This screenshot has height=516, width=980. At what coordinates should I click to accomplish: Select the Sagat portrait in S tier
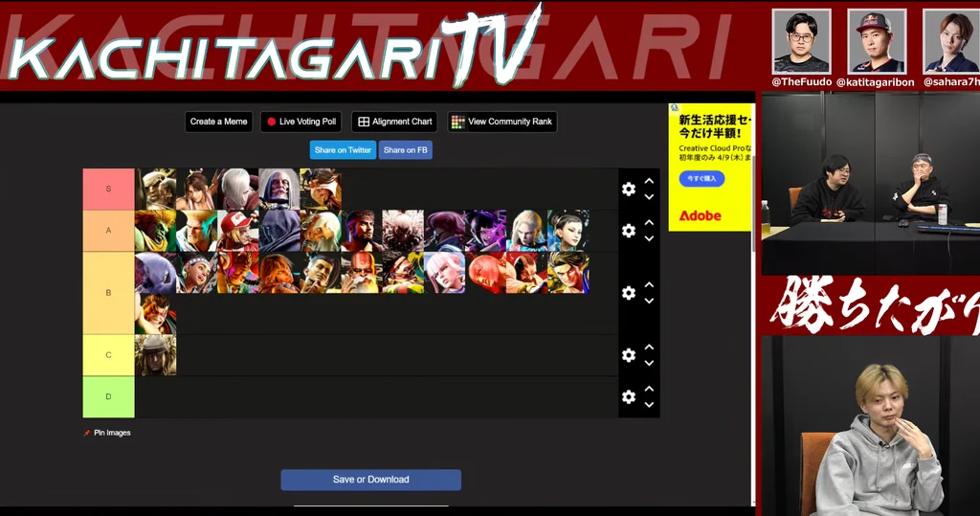(156, 189)
